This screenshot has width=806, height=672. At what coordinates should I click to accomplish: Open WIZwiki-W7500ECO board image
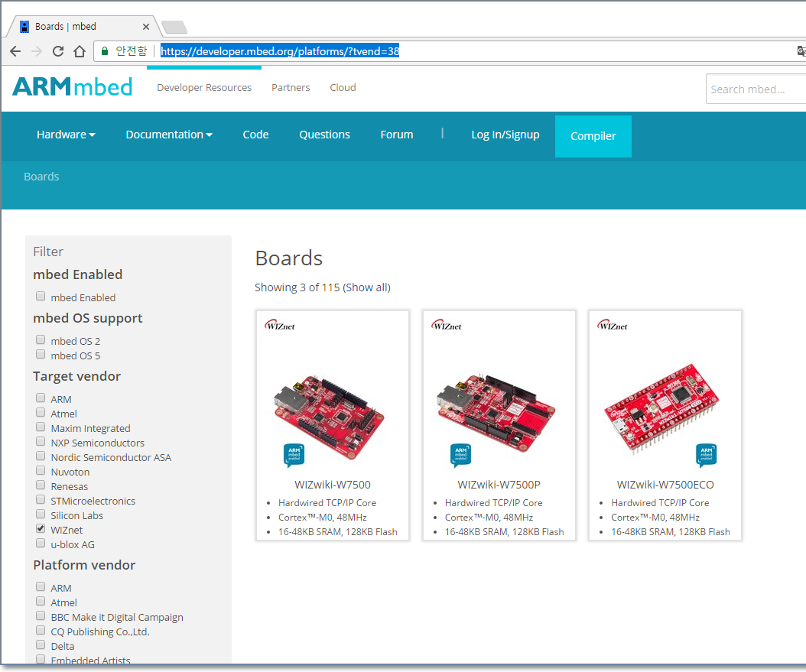point(661,408)
